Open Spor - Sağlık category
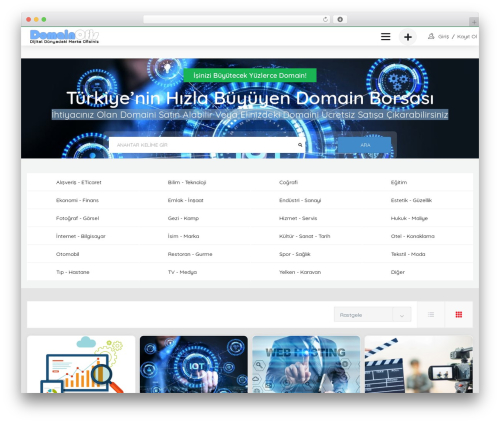Screen dimensions: 500x423 pyautogui.click(x=295, y=254)
